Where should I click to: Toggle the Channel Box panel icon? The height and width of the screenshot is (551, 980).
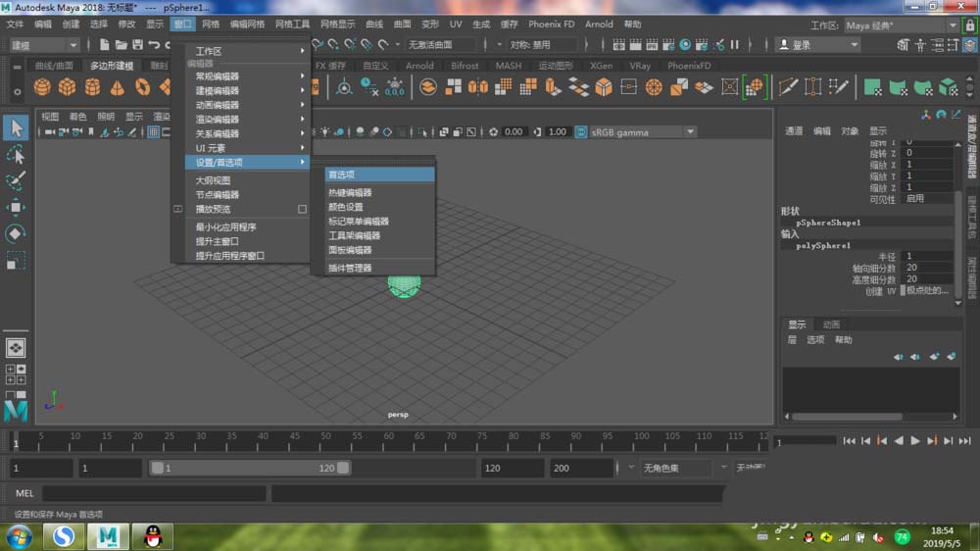tap(969, 45)
